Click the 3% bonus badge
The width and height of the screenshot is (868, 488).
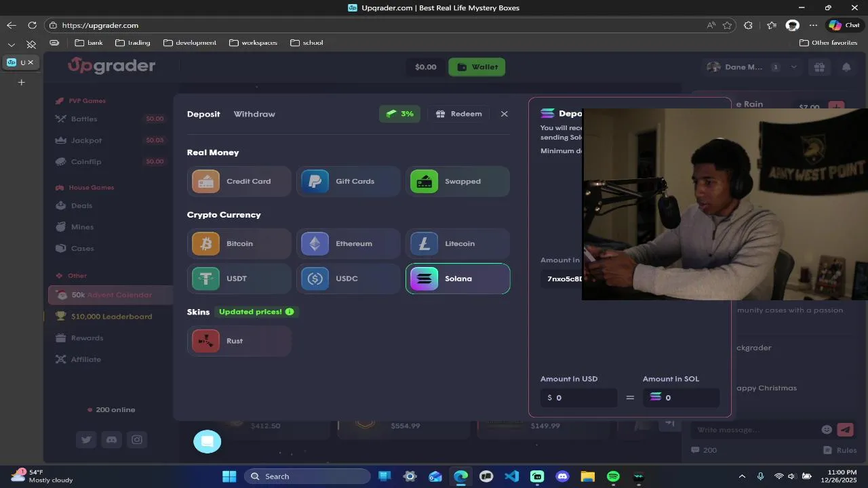click(x=399, y=114)
